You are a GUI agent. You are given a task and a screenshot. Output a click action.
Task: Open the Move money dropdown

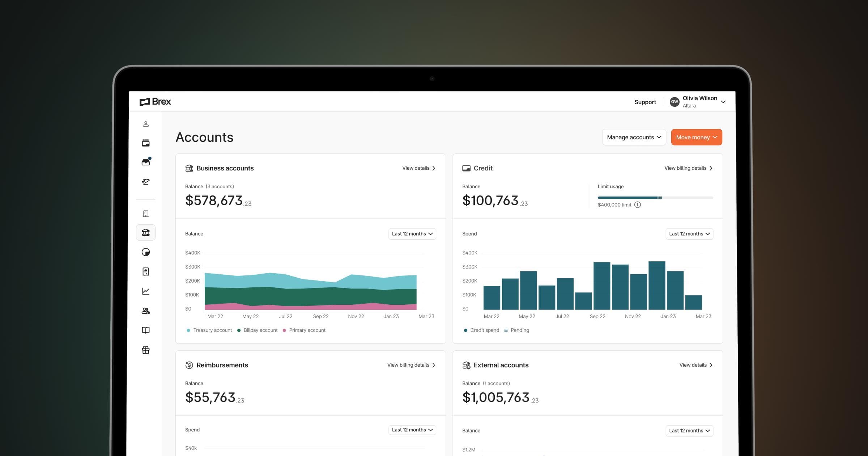(x=696, y=137)
